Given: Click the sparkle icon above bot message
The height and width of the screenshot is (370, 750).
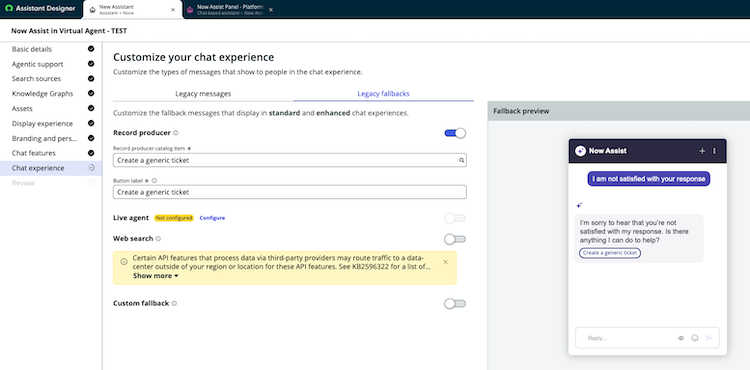Looking at the screenshot, I should click(x=579, y=206).
